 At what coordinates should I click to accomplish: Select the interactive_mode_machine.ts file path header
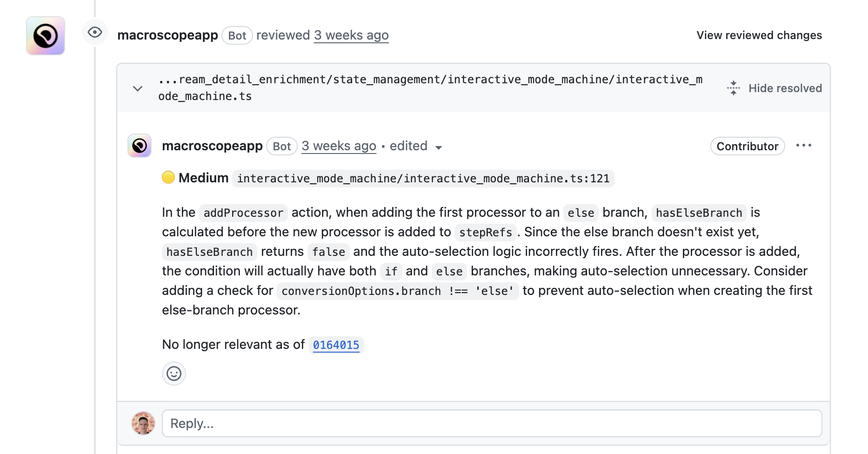click(430, 87)
